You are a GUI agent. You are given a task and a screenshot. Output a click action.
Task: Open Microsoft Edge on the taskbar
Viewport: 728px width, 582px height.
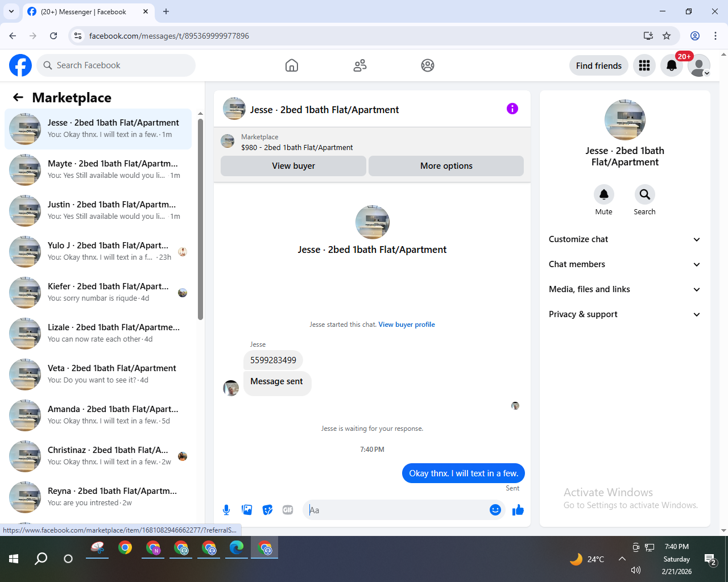[237, 547]
